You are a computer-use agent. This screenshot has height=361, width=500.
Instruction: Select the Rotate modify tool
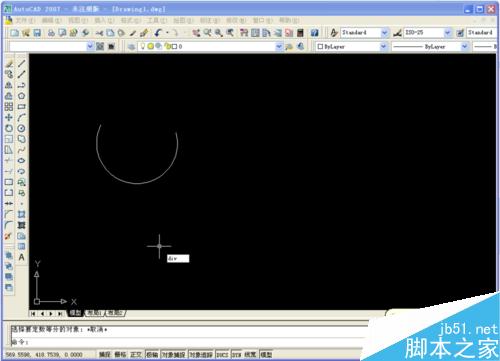[x=9, y=128]
